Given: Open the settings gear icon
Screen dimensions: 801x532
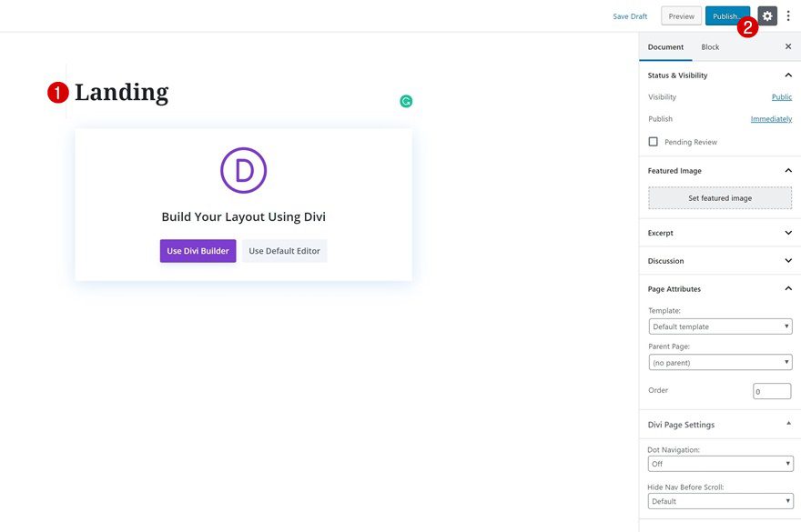Looking at the screenshot, I should (766, 15).
